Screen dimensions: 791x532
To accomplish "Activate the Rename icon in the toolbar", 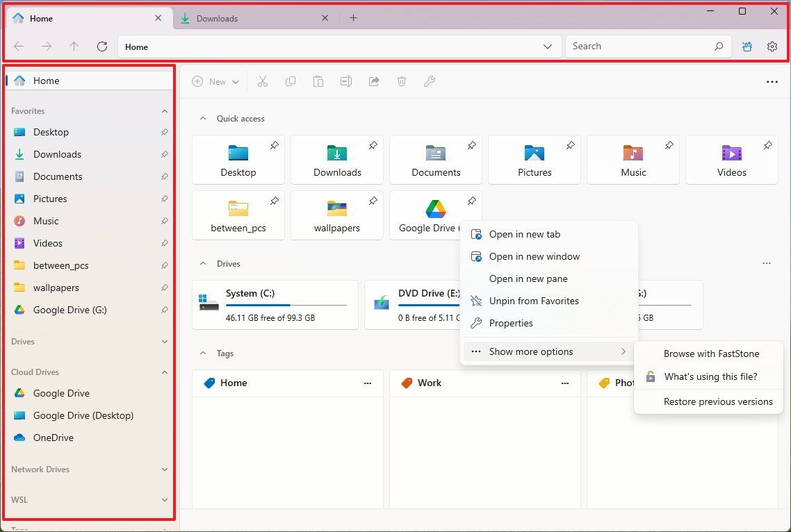I will [x=346, y=81].
